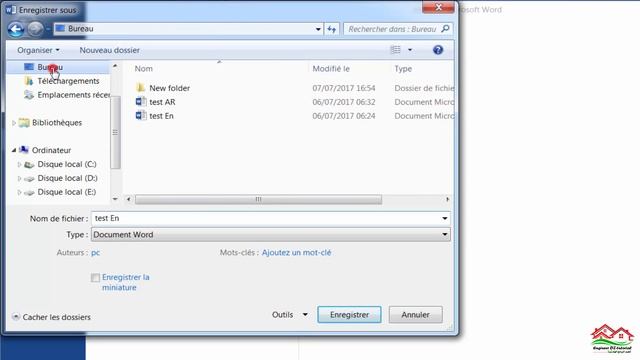Click the Word icon beside test AR
The height and width of the screenshot is (360, 640).
[x=141, y=102]
